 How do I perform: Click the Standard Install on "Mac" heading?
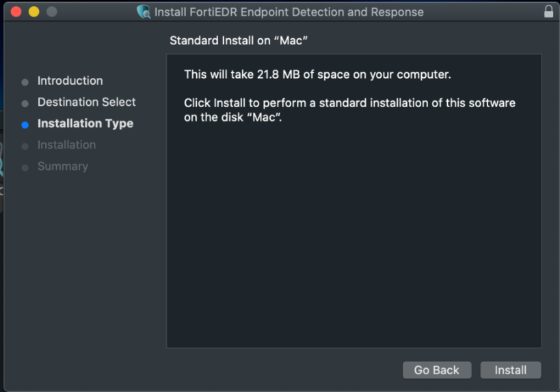pyautogui.click(x=239, y=41)
